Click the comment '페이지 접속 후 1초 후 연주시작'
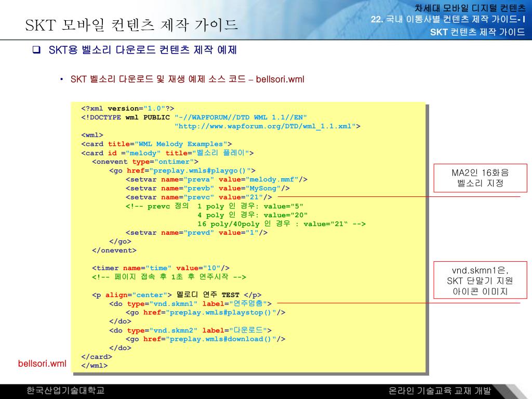Screen dimensions: 532x399 pos(169,277)
